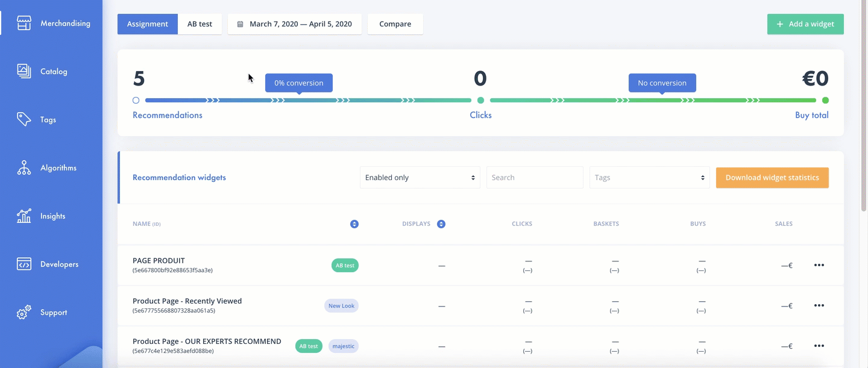Image resolution: width=868 pixels, height=368 pixels.
Task: Open more options for PAGE PRODUIT row
Action: coord(819,265)
